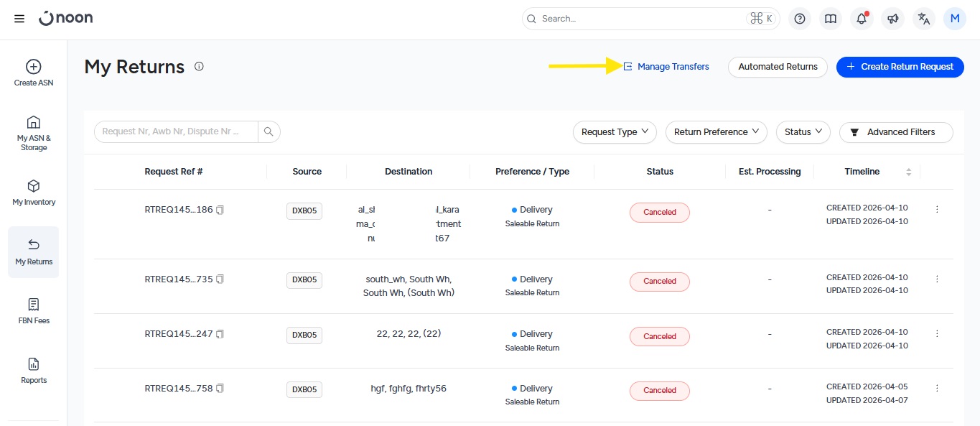Open the language translation icon

(x=923, y=19)
